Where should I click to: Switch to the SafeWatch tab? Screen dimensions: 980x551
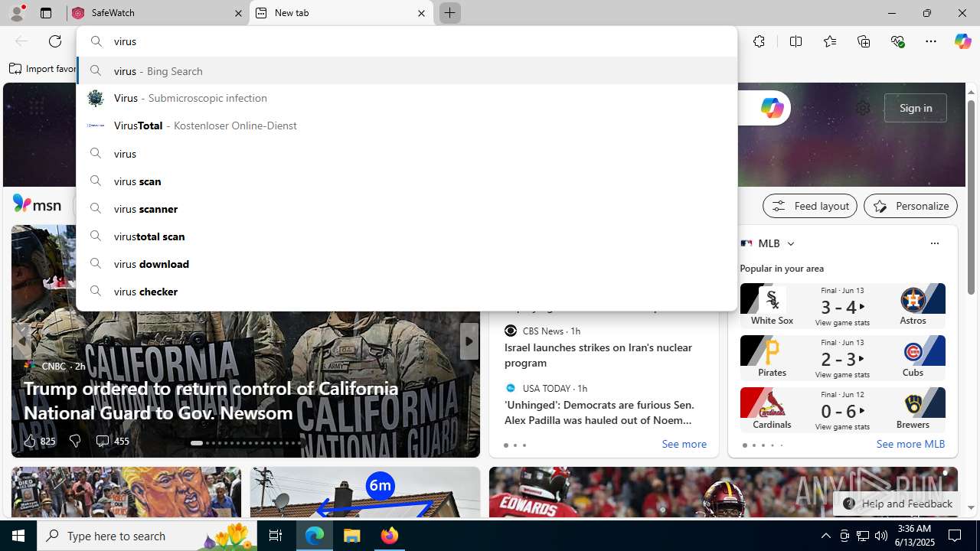tap(157, 13)
